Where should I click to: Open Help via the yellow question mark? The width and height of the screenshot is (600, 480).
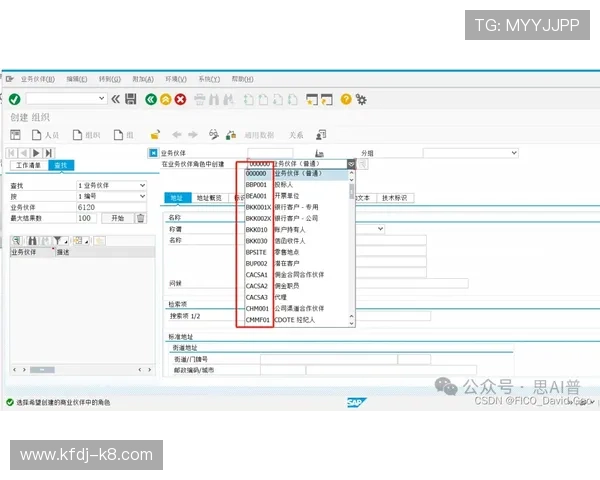(346, 99)
